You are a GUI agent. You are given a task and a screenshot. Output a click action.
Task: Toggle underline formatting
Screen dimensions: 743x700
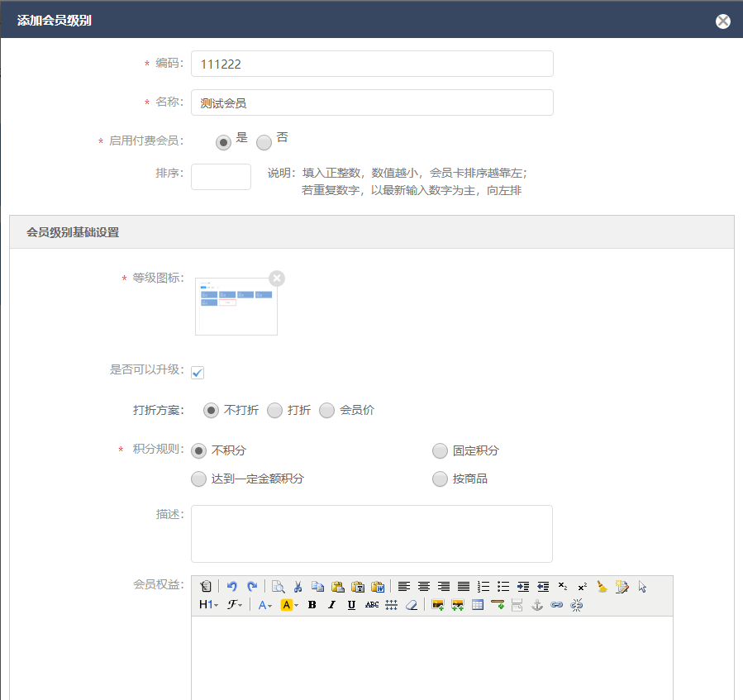point(351,605)
